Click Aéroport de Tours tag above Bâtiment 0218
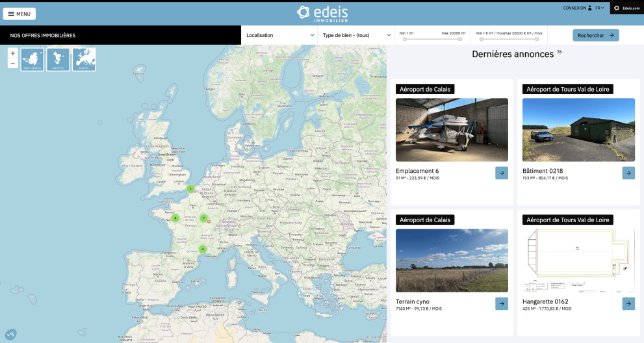Viewport: 644px width, 343px height. tap(567, 89)
